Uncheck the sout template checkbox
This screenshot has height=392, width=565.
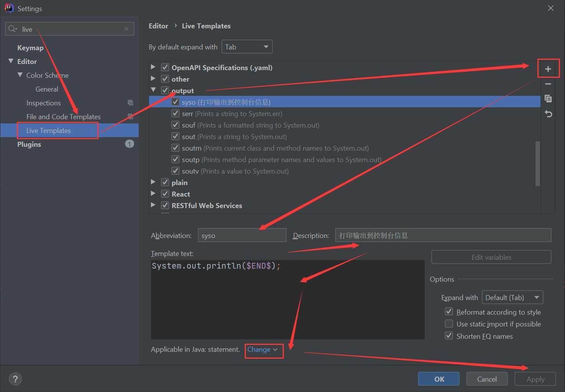(175, 136)
